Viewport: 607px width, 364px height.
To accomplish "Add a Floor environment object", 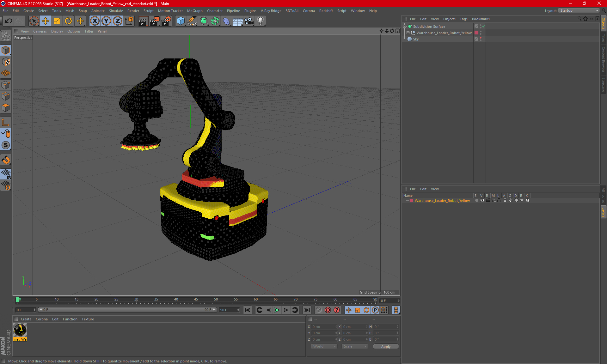I will (237, 21).
